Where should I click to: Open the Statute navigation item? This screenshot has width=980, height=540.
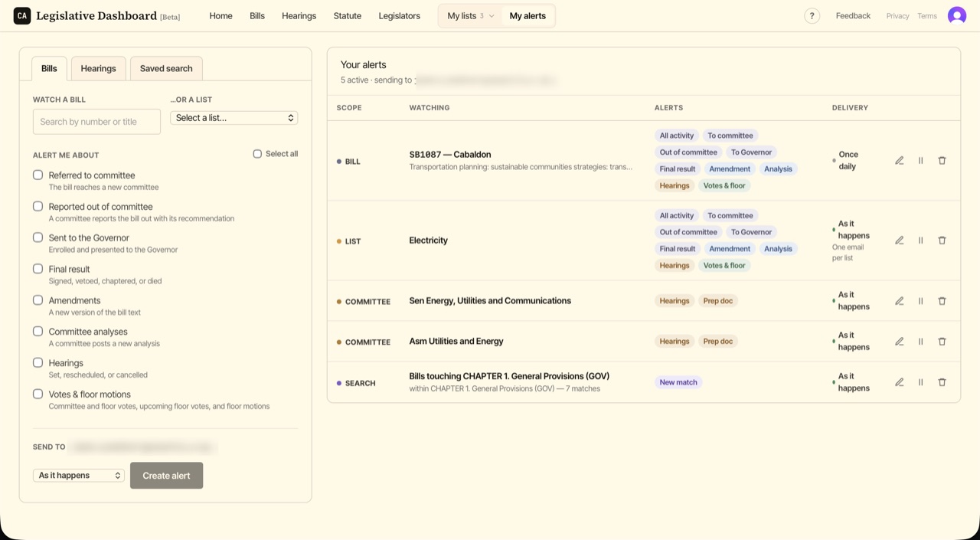pos(347,16)
